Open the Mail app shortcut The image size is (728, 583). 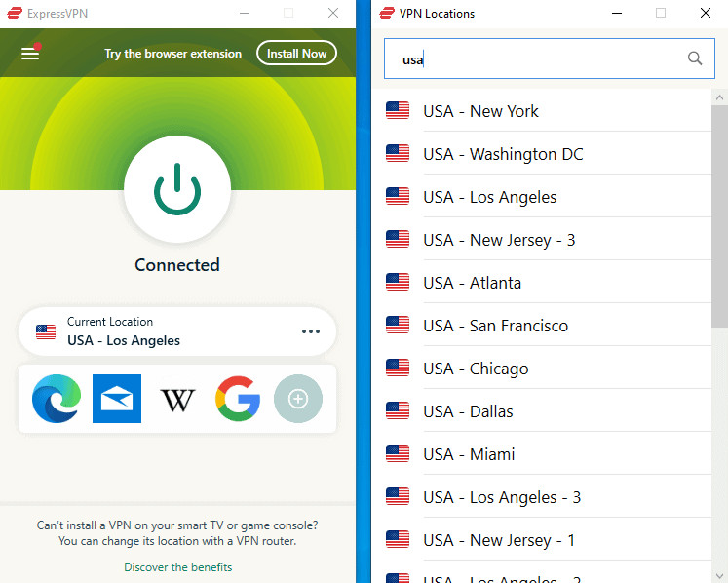[117, 399]
